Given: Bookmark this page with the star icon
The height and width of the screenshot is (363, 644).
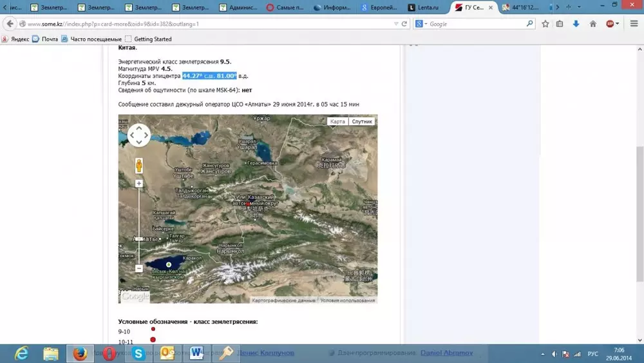Looking at the screenshot, I should point(545,24).
